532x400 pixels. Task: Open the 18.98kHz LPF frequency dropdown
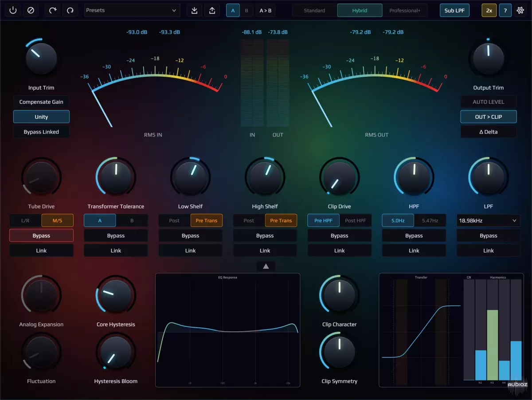point(488,220)
